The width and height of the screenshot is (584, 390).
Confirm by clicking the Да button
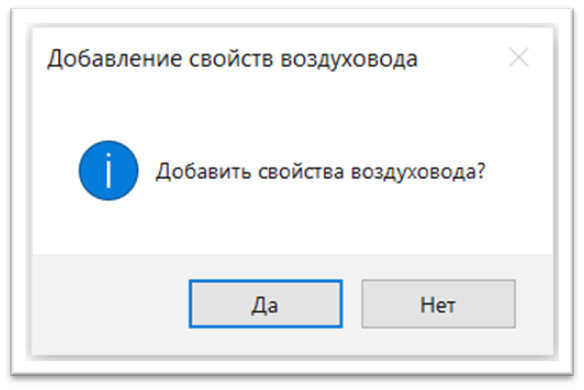(x=266, y=304)
